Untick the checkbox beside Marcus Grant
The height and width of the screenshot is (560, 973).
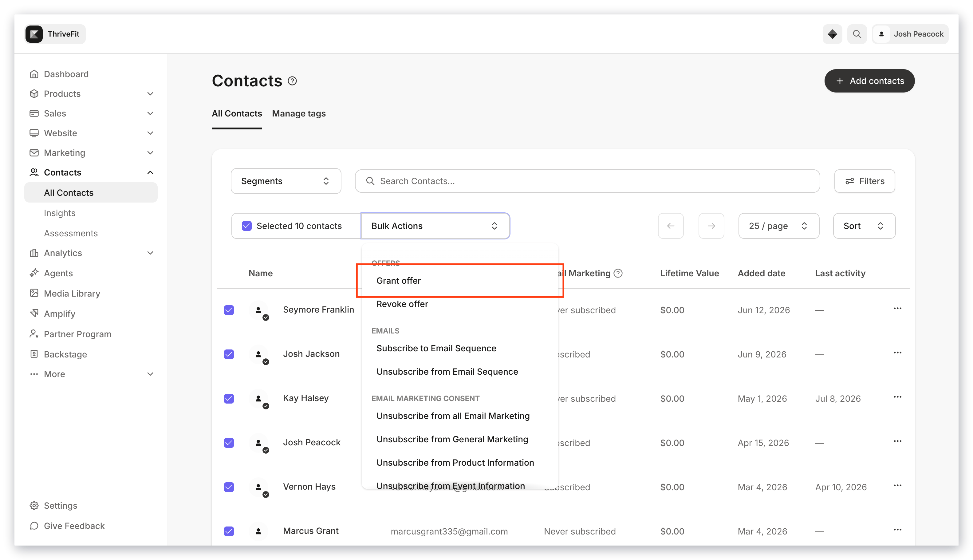(229, 531)
